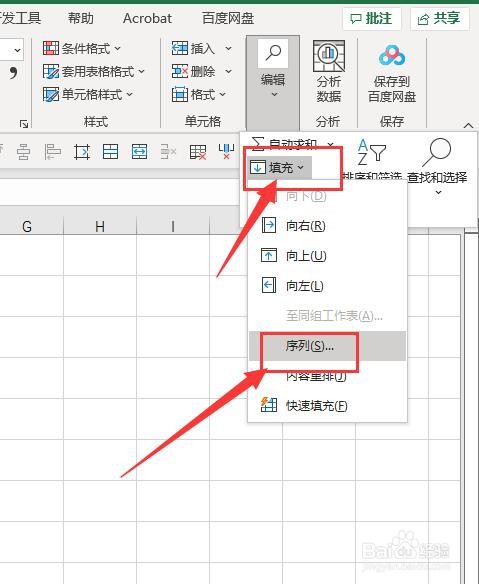Screen dimensions: 479x584
Task: Collapse the ribbon with the chevron
Action: point(469,125)
